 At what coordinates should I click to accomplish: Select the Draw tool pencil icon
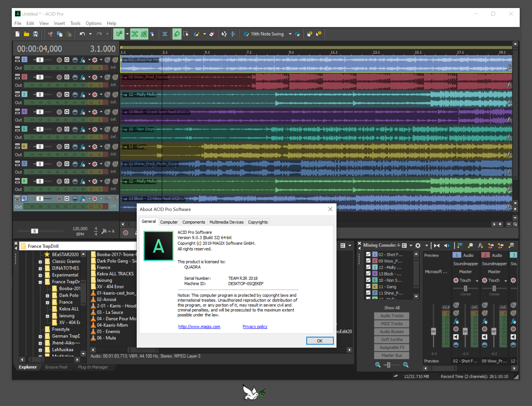(177, 34)
